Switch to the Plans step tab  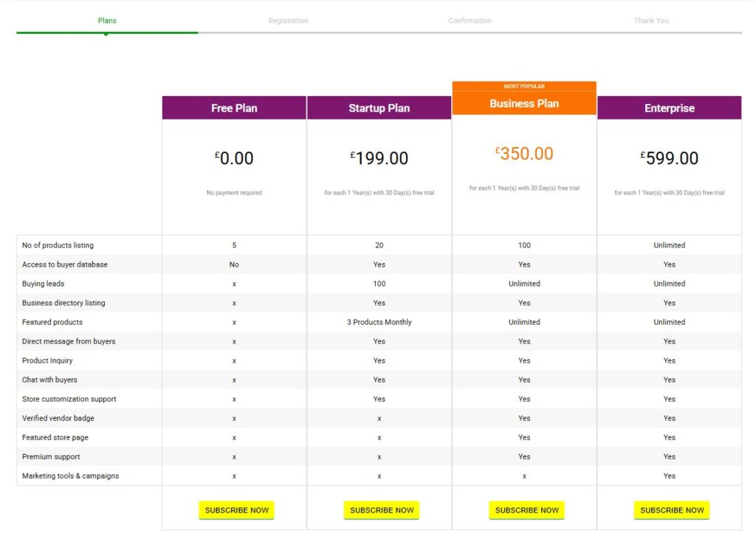[x=107, y=21]
